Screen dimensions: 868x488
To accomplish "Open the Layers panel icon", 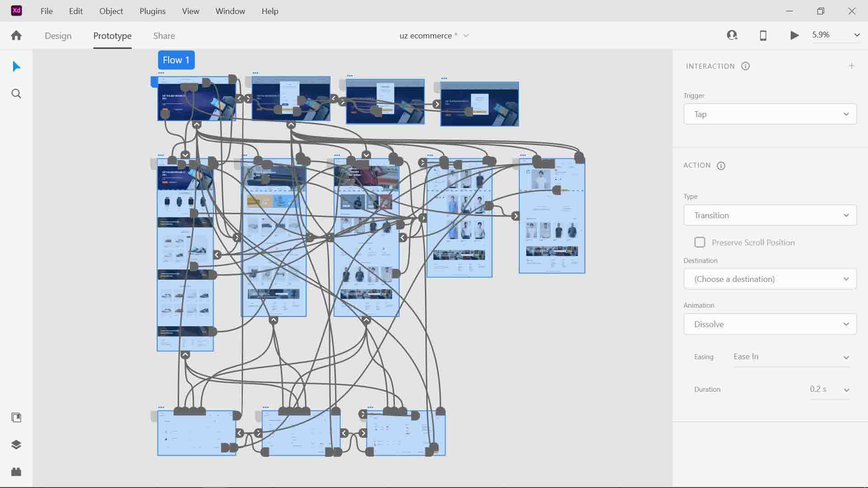I will click(x=16, y=445).
